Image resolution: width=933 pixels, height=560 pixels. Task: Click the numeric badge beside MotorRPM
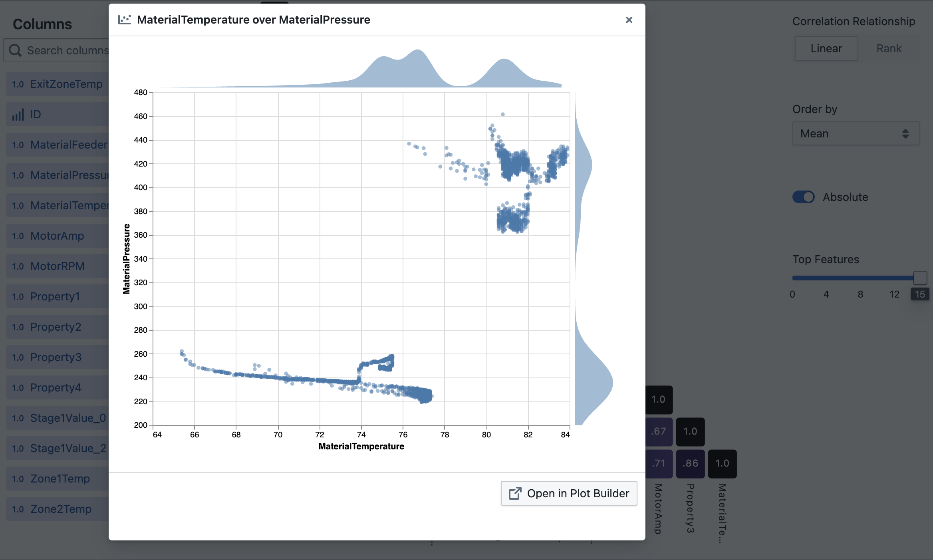(x=18, y=266)
